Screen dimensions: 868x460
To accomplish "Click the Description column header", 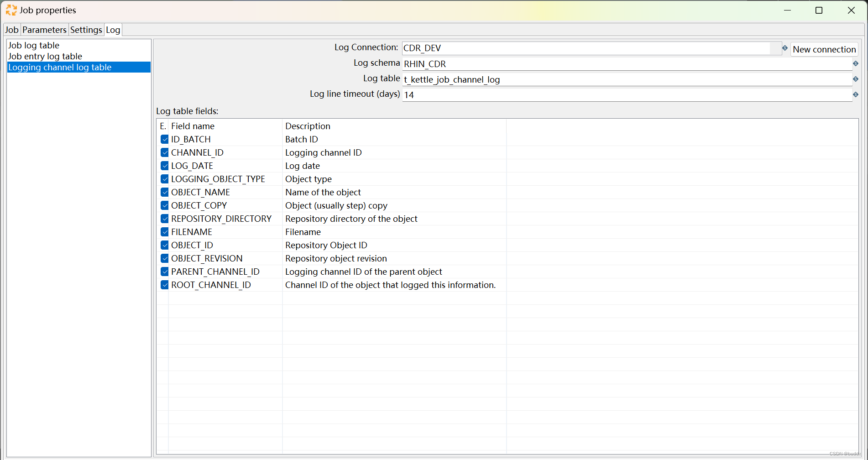I will (394, 126).
